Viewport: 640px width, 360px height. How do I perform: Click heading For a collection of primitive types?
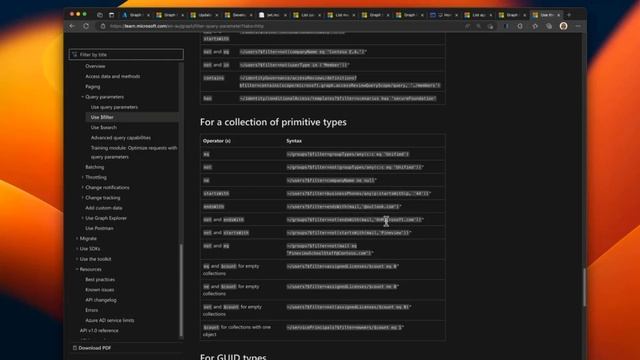coord(273,122)
